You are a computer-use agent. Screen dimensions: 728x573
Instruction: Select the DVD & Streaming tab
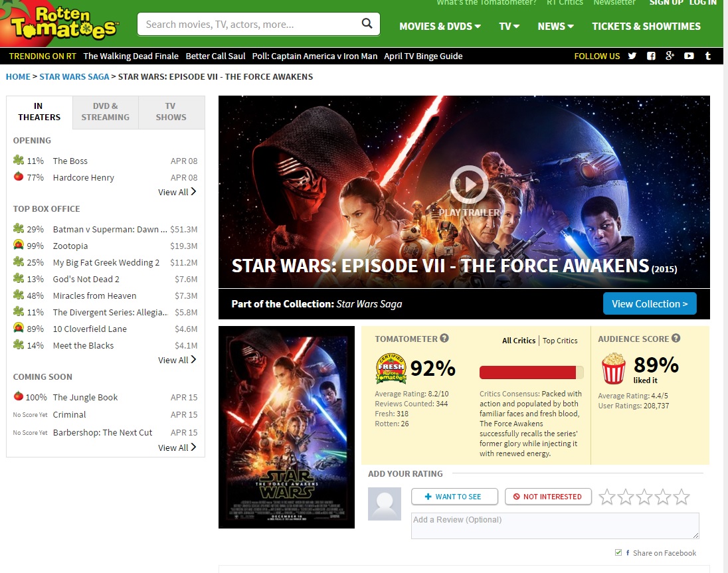tap(106, 112)
